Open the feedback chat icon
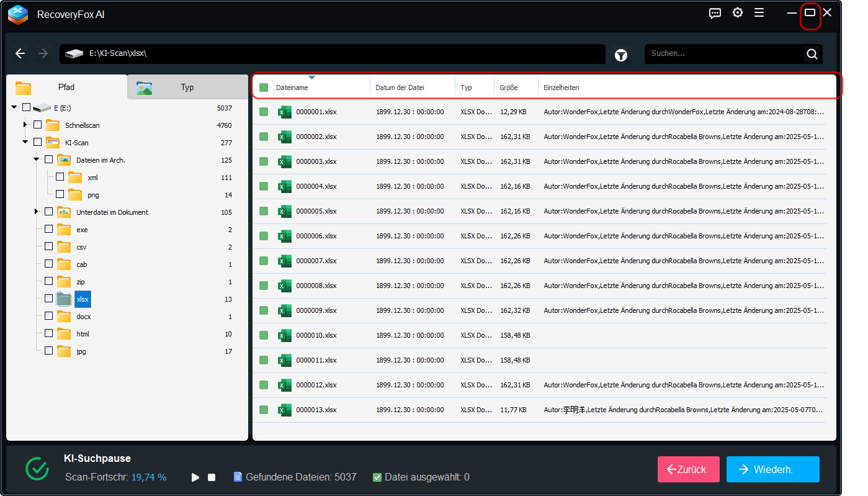The width and height of the screenshot is (868, 496). click(715, 13)
